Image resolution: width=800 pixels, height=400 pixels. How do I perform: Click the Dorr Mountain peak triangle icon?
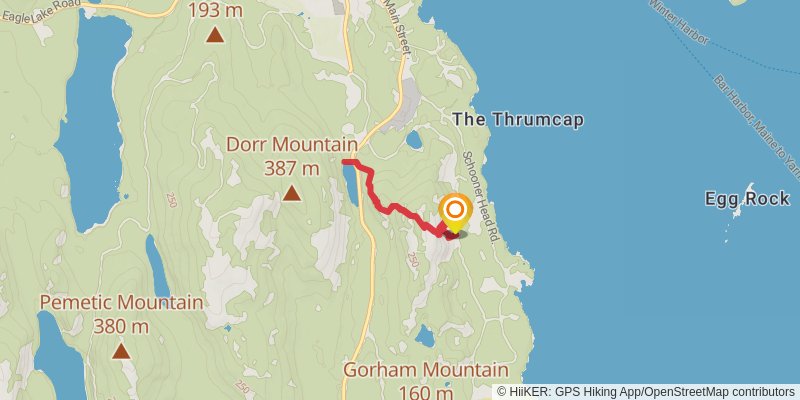click(291, 193)
